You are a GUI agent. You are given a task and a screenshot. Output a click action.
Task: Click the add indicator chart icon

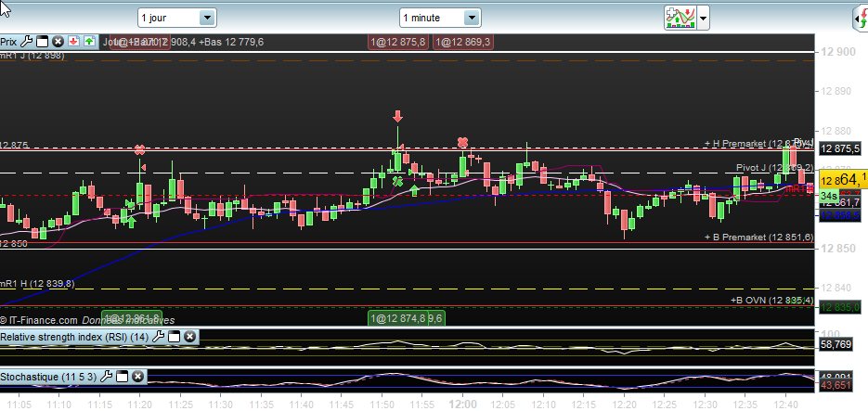pos(680,18)
